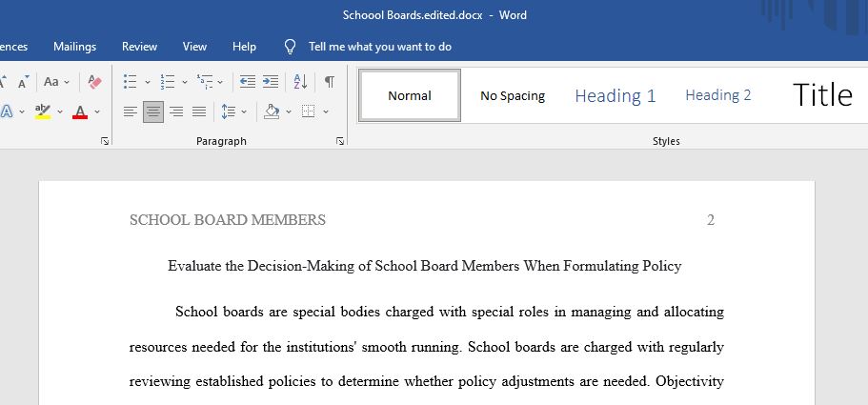Open the Shading color dropdown arrow

click(x=289, y=111)
